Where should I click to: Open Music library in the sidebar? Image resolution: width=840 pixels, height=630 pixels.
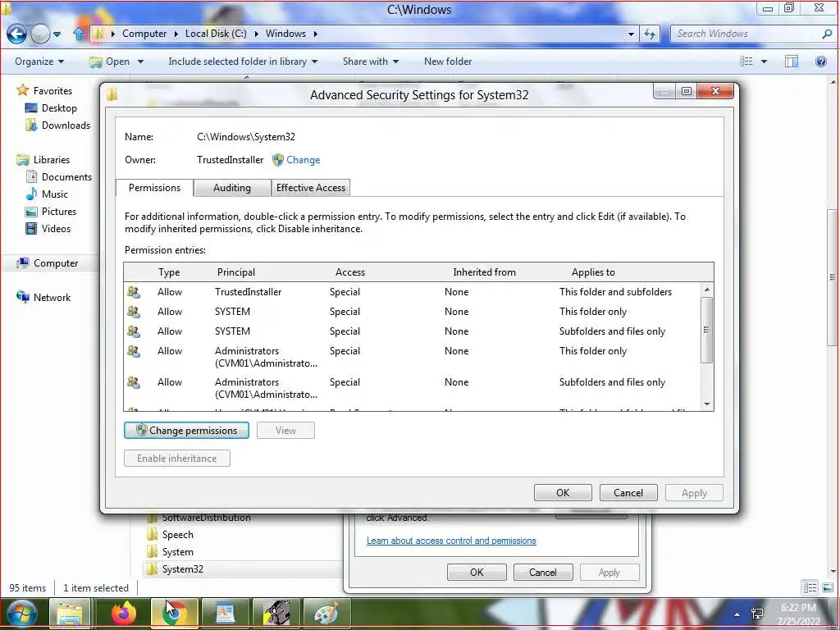[47, 194]
